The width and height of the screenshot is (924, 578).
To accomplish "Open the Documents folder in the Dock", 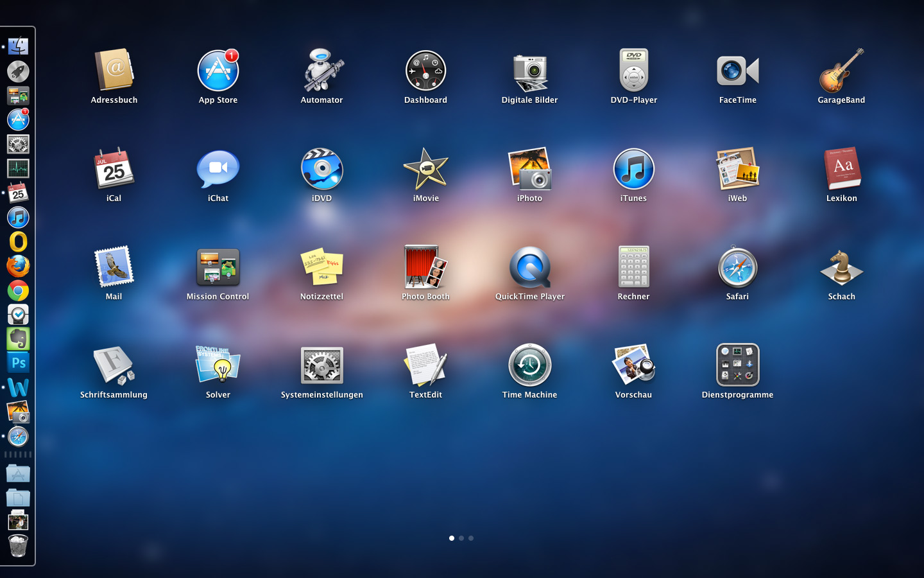I will point(18,498).
